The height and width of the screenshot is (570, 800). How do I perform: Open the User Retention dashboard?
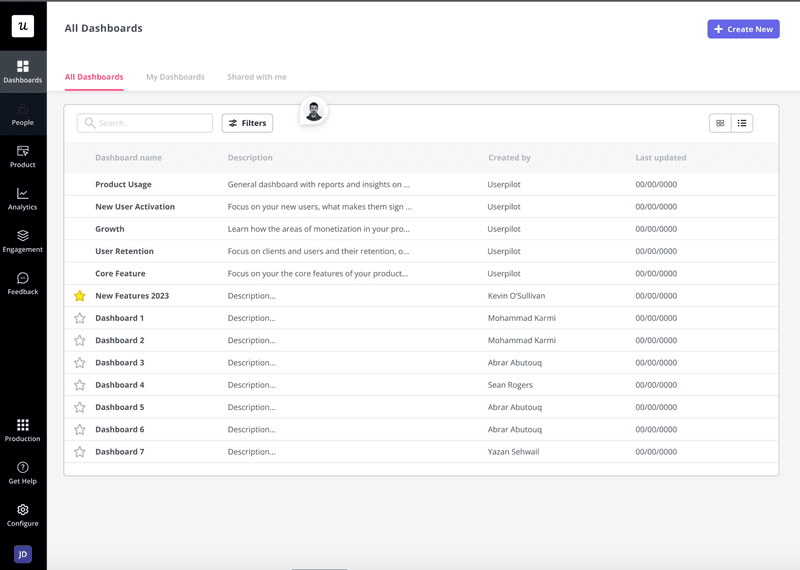click(124, 251)
